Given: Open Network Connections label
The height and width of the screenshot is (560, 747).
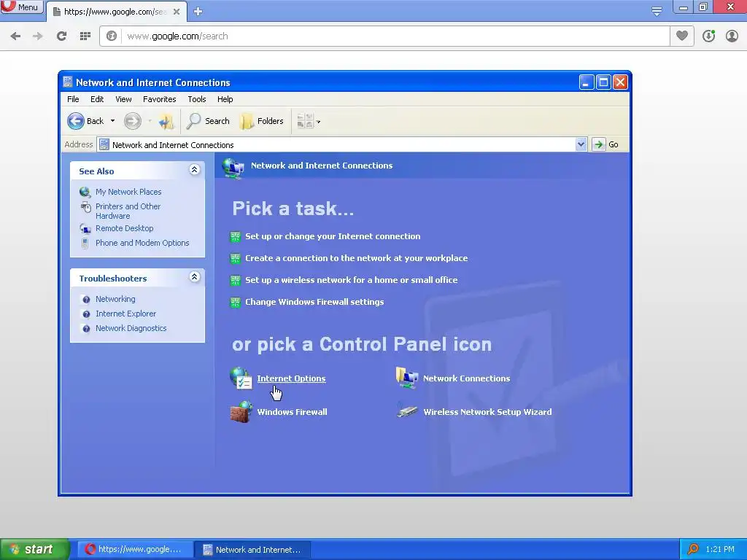Looking at the screenshot, I should pyautogui.click(x=466, y=378).
